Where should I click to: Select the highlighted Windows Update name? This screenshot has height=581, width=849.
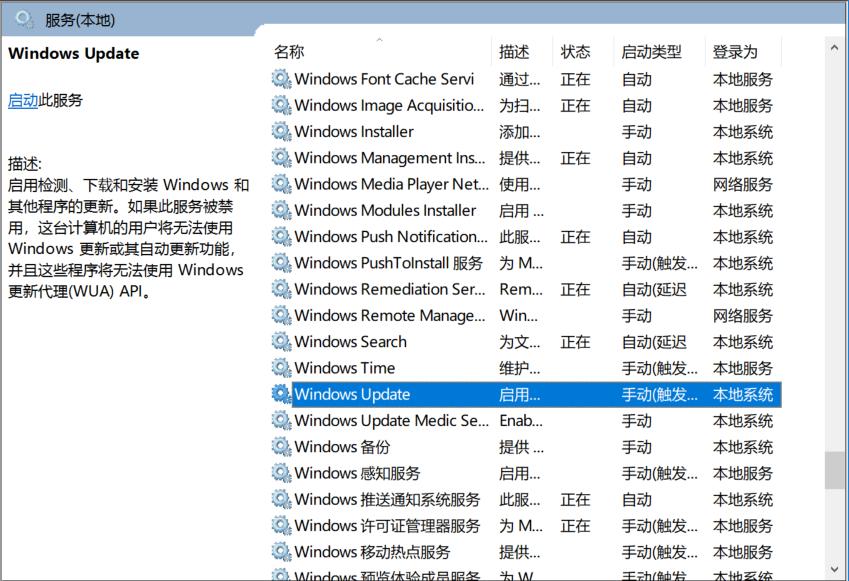[x=352, y=394]
